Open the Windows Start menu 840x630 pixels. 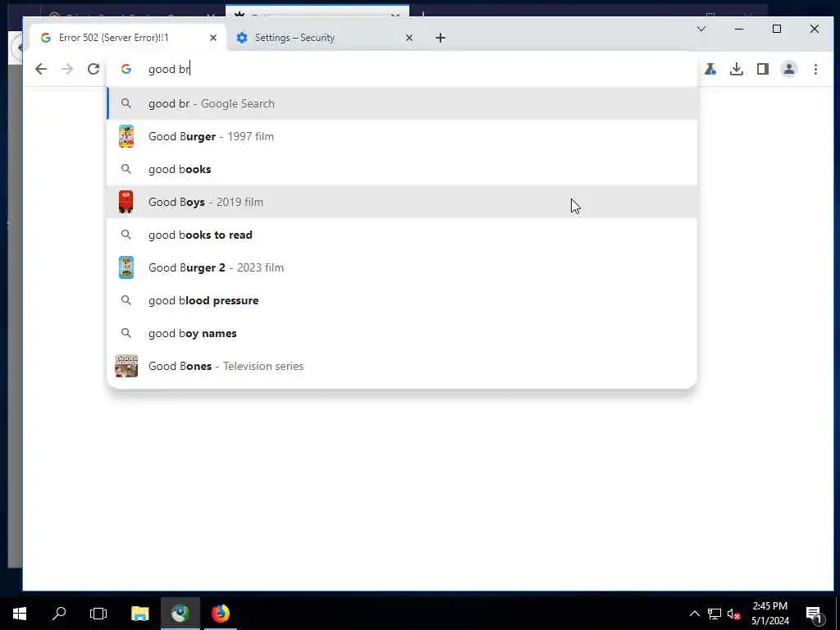tap(20, 614)
